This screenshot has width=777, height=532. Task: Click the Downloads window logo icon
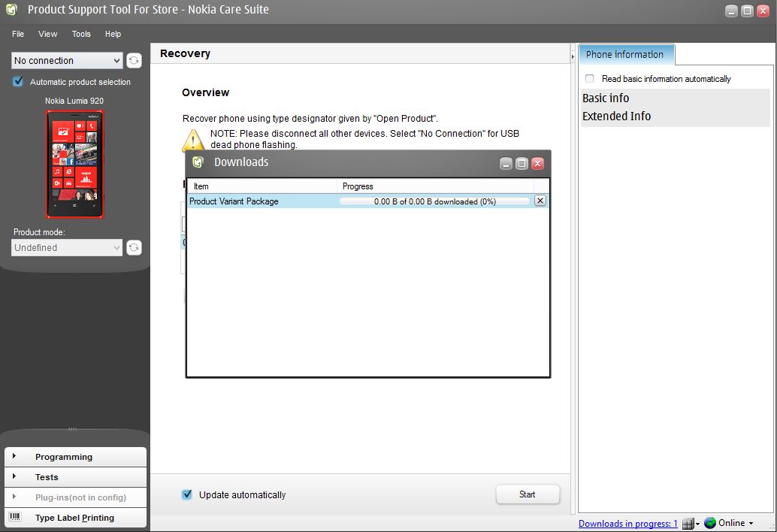pos(198,162)
